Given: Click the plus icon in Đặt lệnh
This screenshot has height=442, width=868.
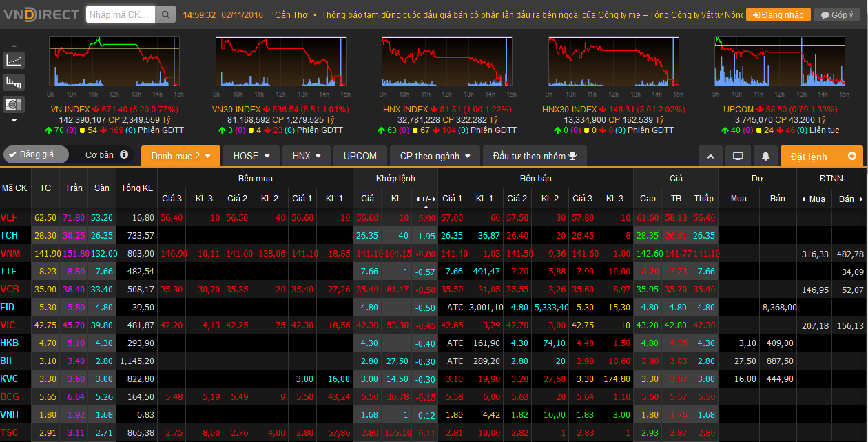Looking at the screenshot, I should (852, 157).
